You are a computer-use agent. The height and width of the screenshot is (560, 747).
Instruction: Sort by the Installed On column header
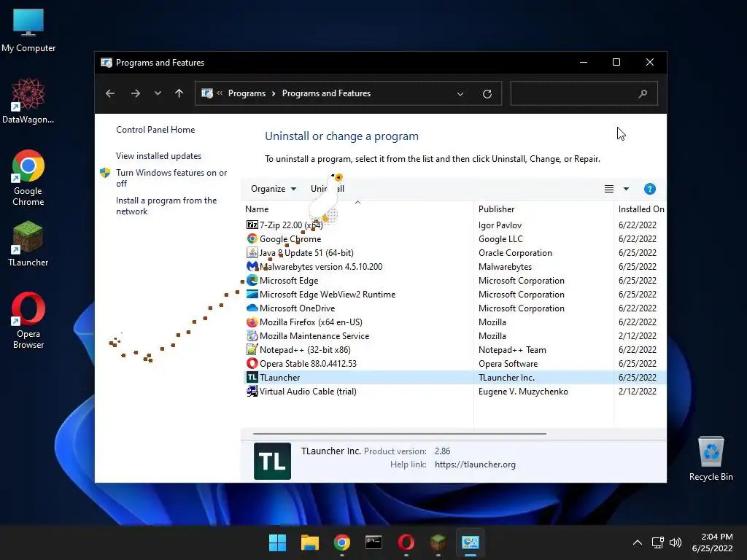[640, 209]
